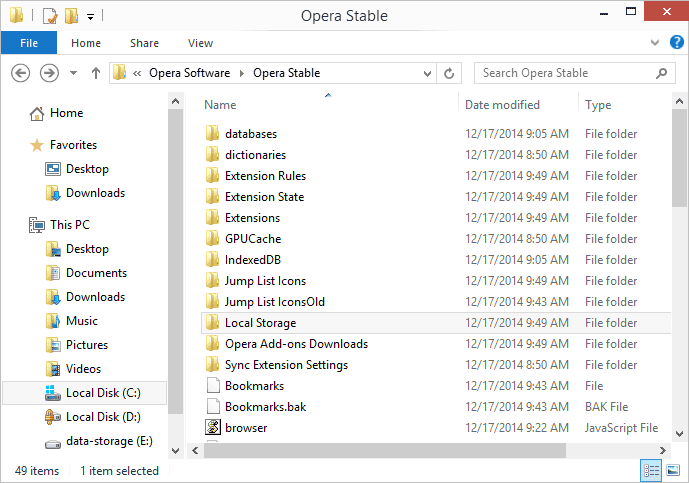Screen dimensions: 689x483
Task: Go forward using the Forward arrow
Action: [49, 73]
